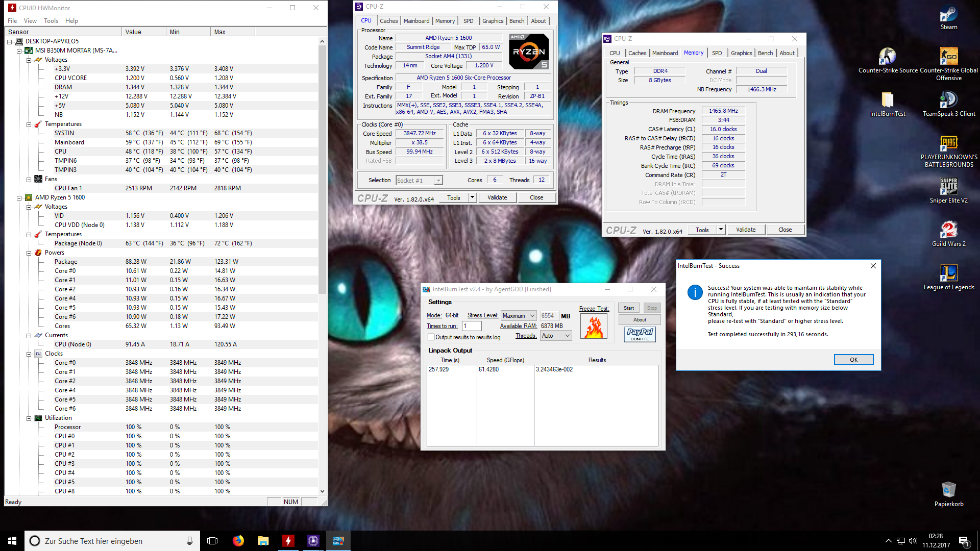This screenshot has height=551, width=980.
Task: Collapse the AMD Ryzen 5 1600 node
Action: (20, 197)
